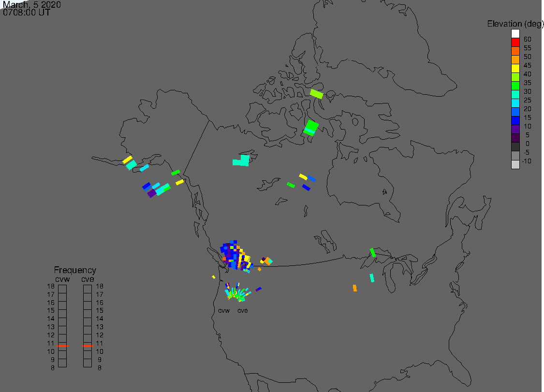Viewport: 544px width, 392px height.
Task: Click the red frequency marker in cvw bar
Action: [x=62, y=346]
